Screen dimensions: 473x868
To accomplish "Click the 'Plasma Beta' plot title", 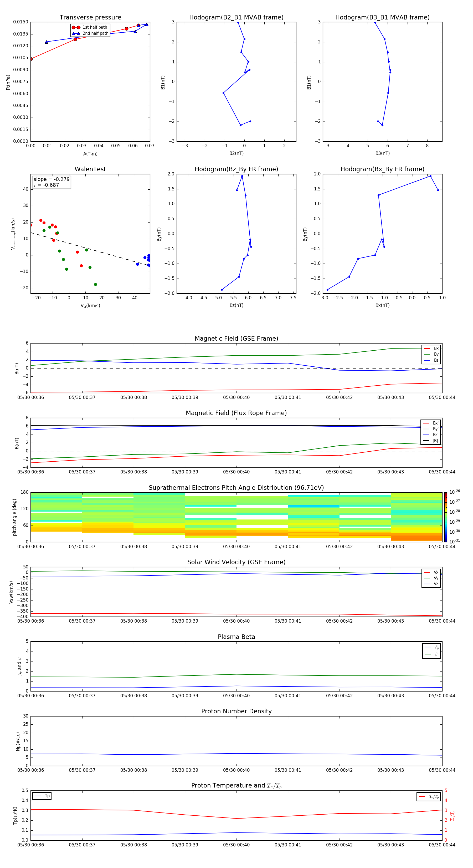I will point(236,637).
